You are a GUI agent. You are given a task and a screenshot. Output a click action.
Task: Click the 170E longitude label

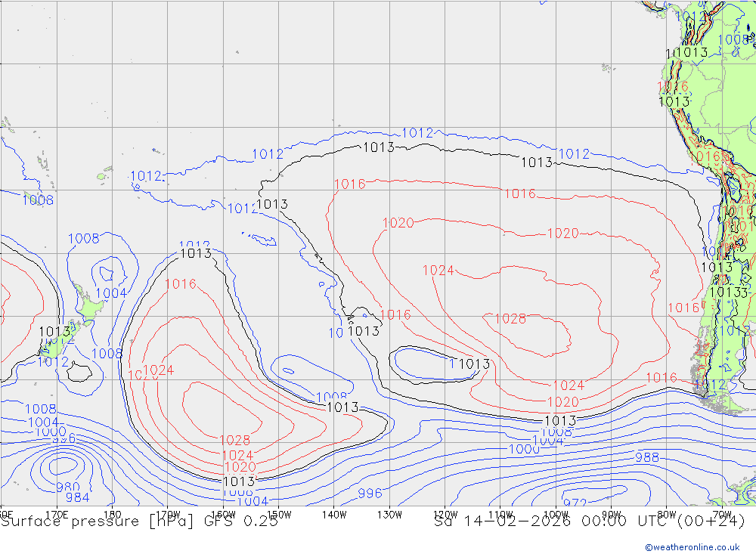(x=57, y=515)
